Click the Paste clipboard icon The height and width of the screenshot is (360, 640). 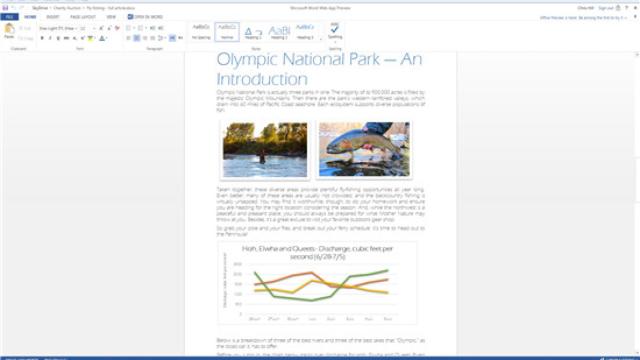(x=9, y=29)
